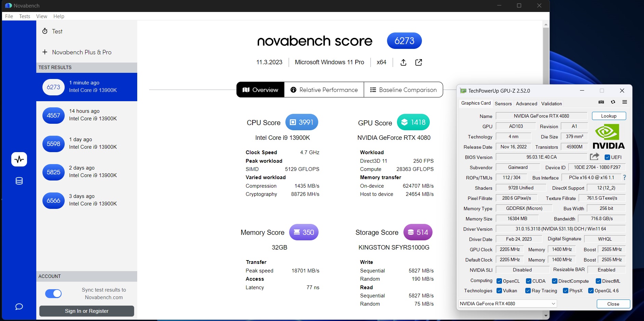
Task: Click the Driver Version field in GPU-Z
Action: [x=561, y=229]
